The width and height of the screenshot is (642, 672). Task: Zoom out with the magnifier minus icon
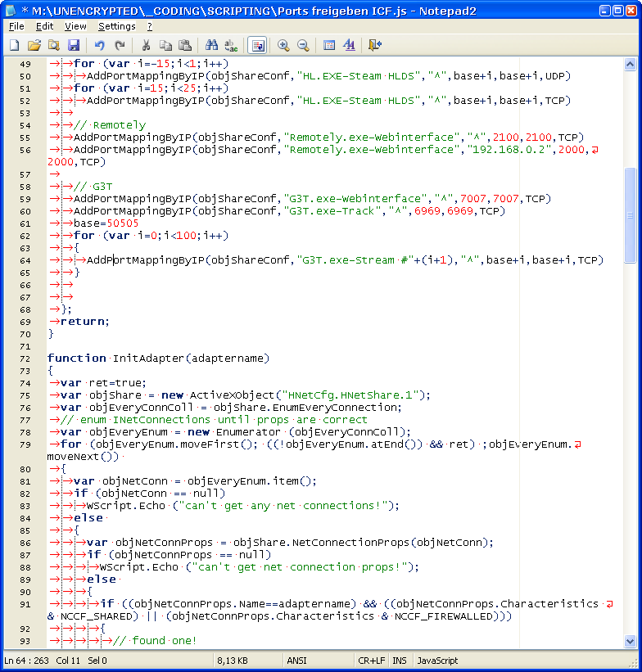303,45
